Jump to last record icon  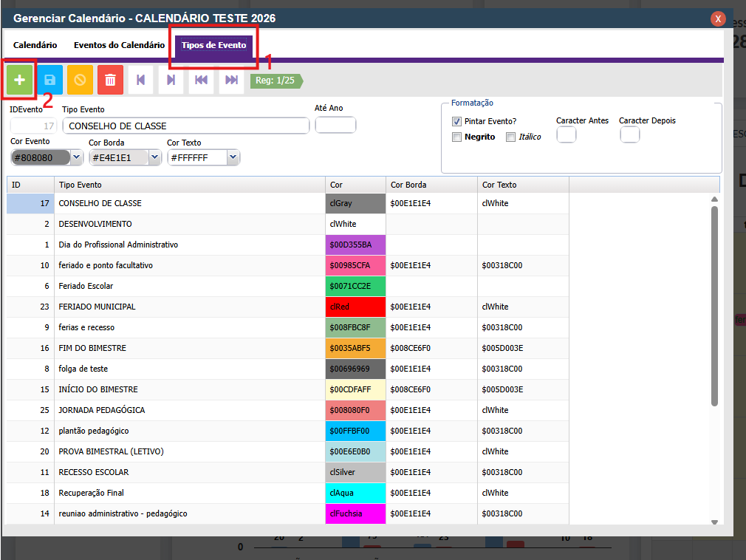coord(231,80)
